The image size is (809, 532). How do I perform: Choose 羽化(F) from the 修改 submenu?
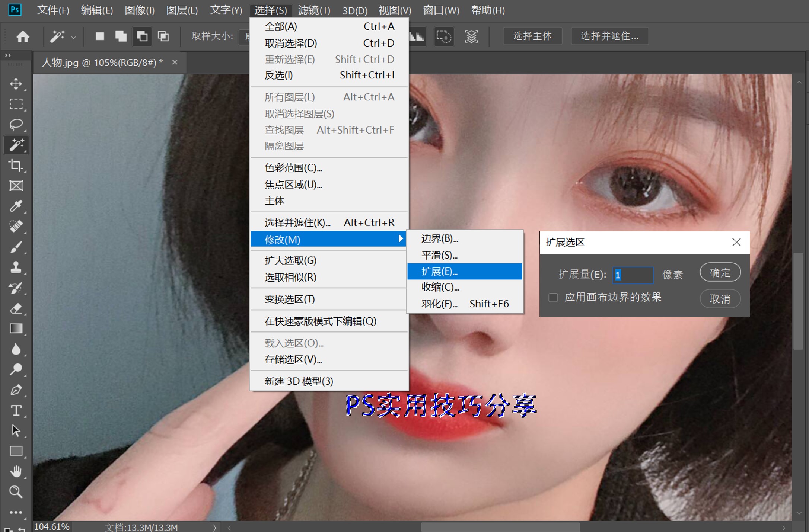(439, 303)
